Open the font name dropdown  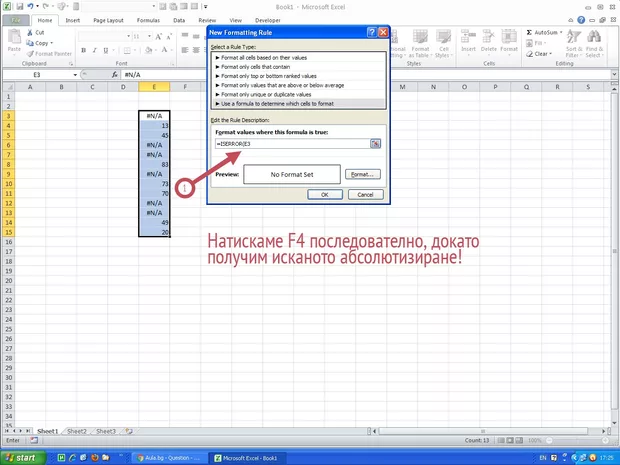pyautogui.click(x=129, y=36)
